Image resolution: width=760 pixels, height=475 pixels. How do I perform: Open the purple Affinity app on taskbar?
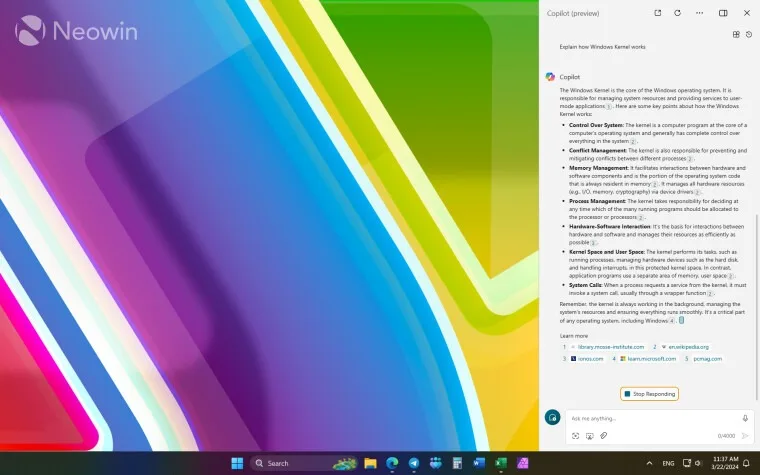(522, 463)
